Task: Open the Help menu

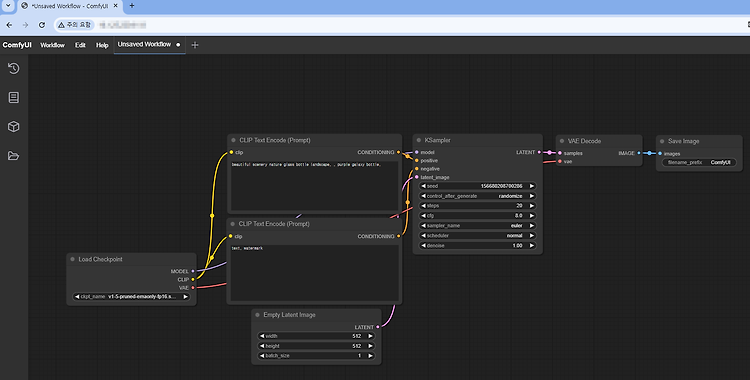Action: [x=102, y=45]
